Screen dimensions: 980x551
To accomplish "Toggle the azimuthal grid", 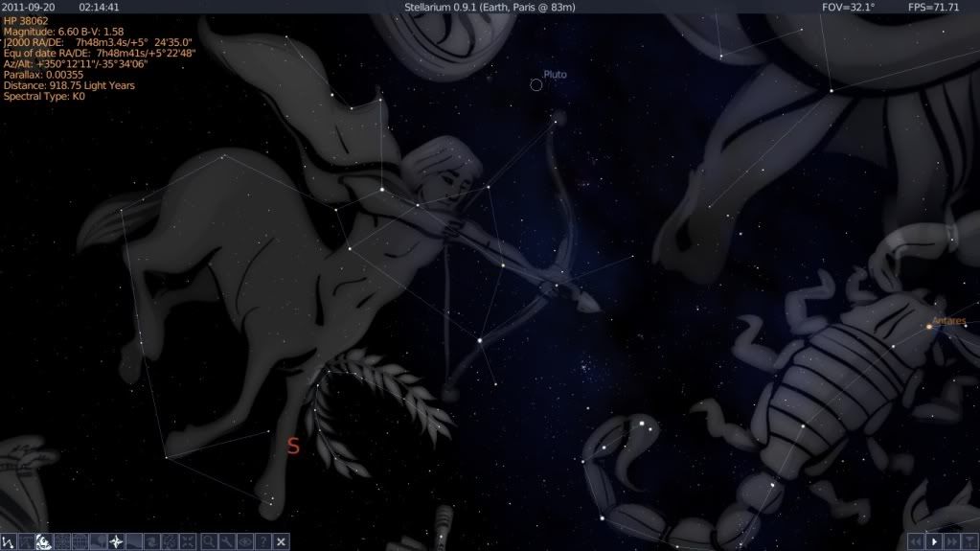I will [x=62, y=541].
